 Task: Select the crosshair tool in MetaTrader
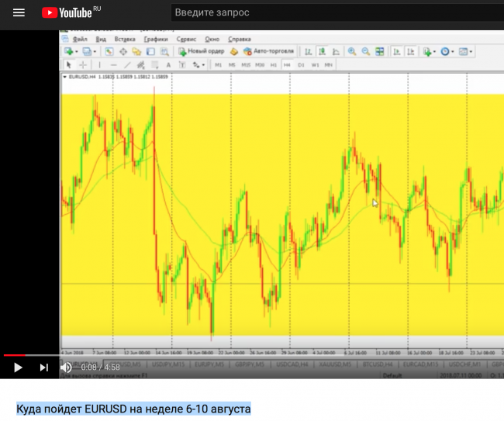click(83, 64)
